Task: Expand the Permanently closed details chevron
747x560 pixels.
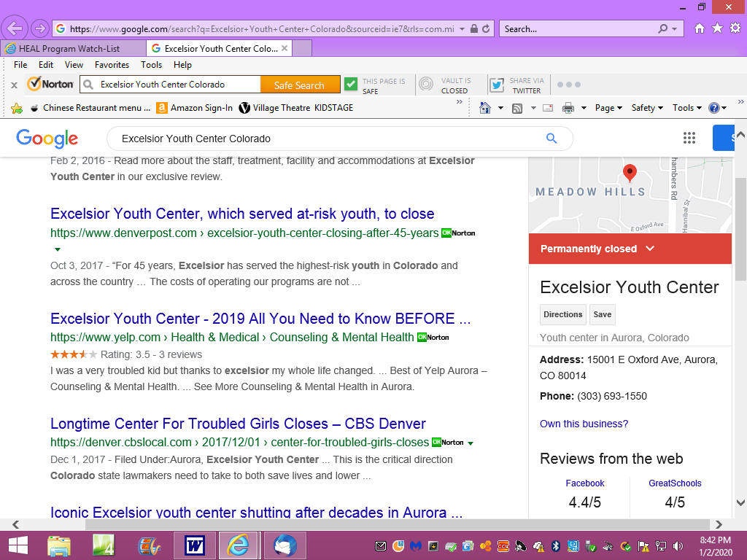Action: [x=650, y=248]
